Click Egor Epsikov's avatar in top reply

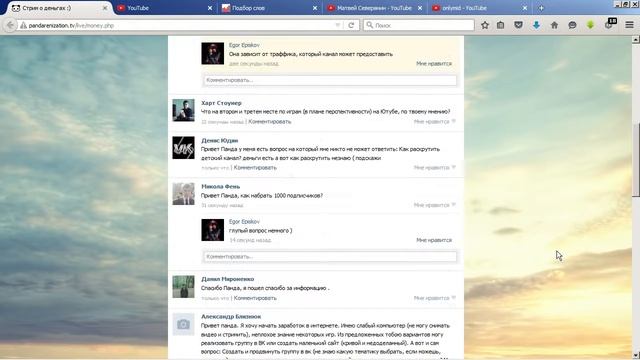coord(213,53)
